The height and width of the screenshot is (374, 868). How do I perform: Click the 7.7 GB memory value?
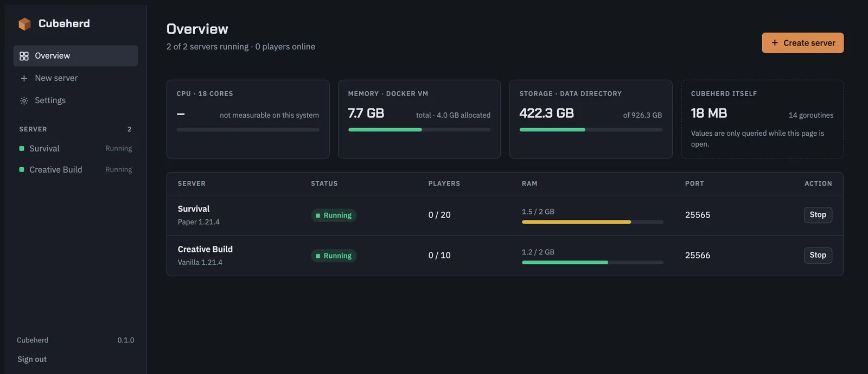(366, 113)
